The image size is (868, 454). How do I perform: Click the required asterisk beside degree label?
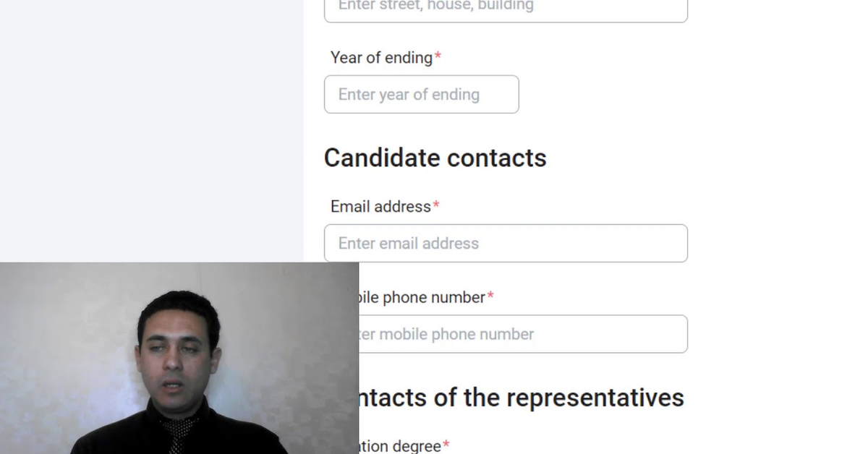[x=446, y=445]
